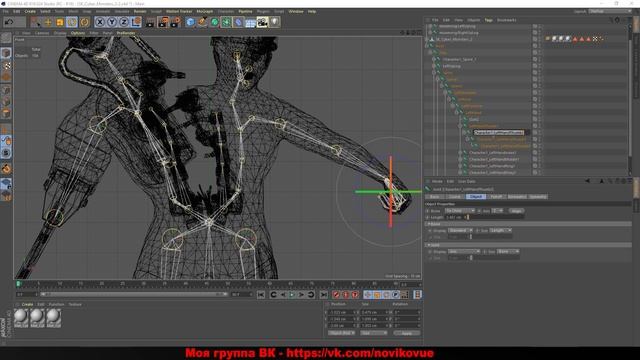Open the Render menu
The width and height of the screenshot is (640, 360).
[x=140, y=11]
